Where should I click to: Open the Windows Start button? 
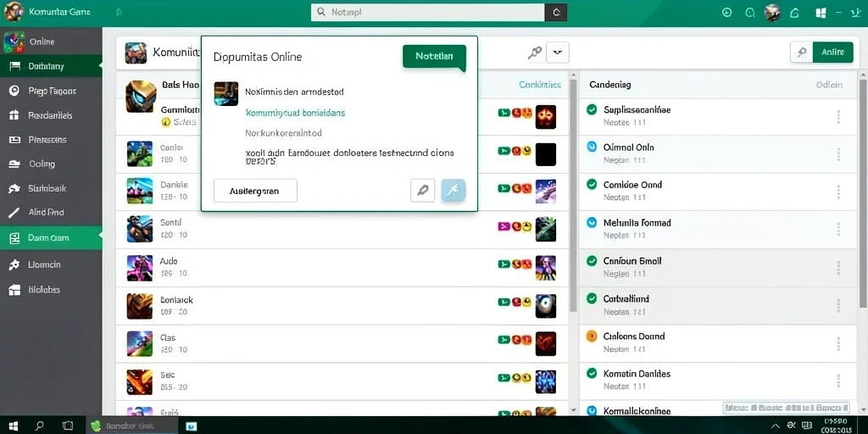click(13, 426)
